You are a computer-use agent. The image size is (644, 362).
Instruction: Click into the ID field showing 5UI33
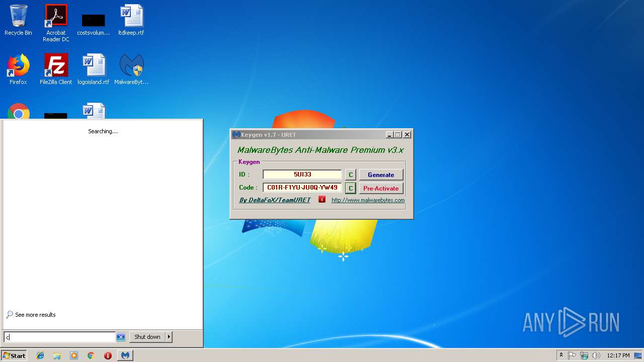click(x=302, y=174)
